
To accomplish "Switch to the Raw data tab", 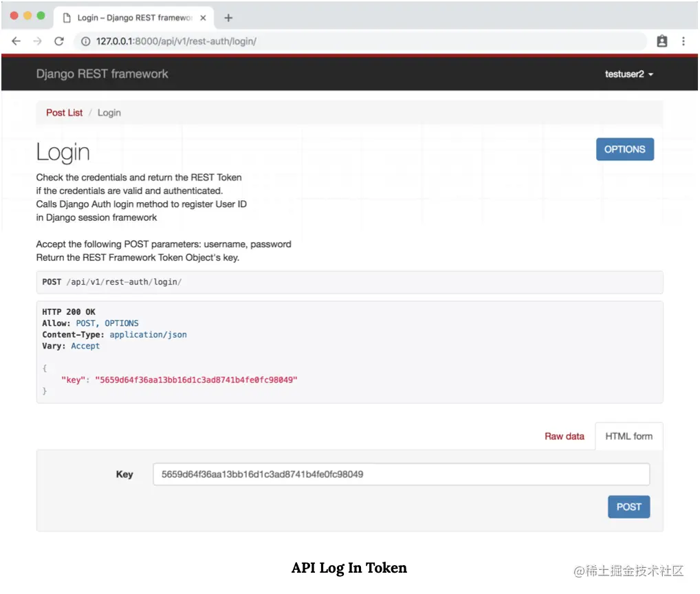I will [x=565, y=436].
